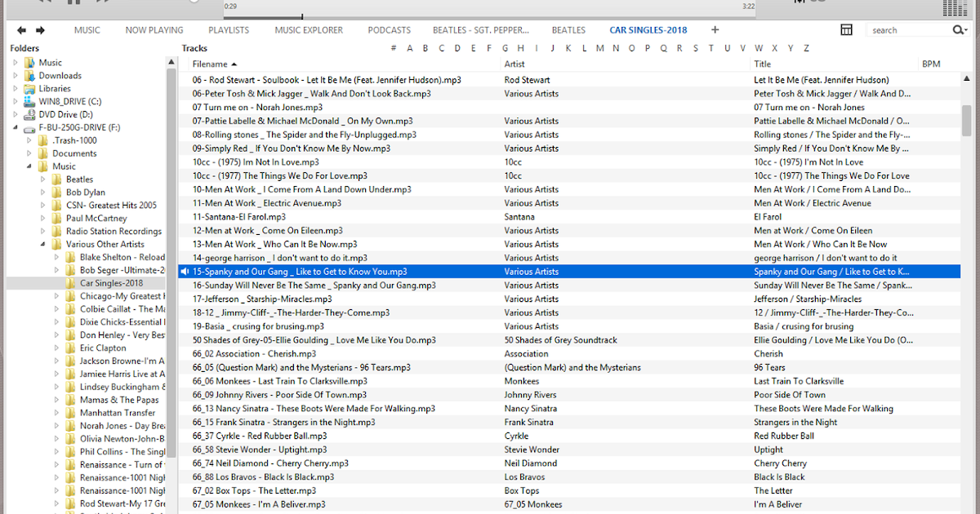Expand the Downloads folder node
The width and height of the screenshot is (980, 514).
15,75
